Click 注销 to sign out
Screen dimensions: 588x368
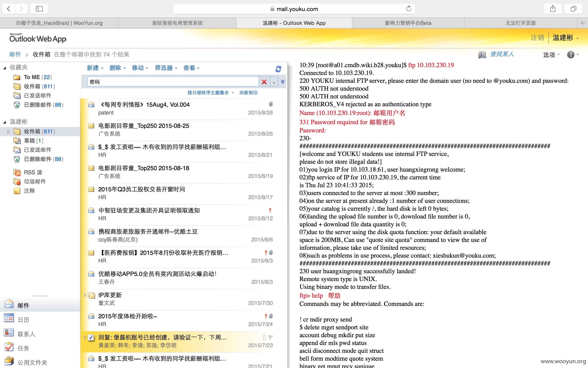pyautogui.click(x=537, y=38)
